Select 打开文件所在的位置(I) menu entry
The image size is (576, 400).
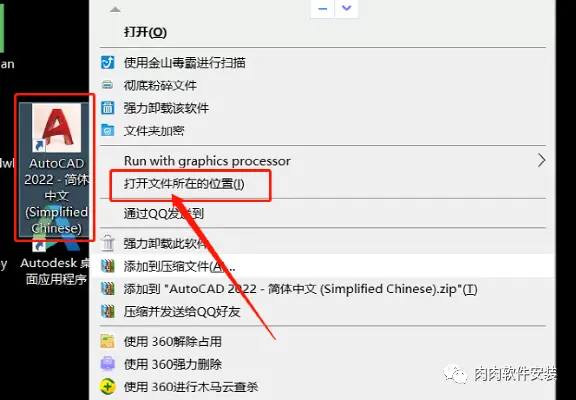pos(184,184)
